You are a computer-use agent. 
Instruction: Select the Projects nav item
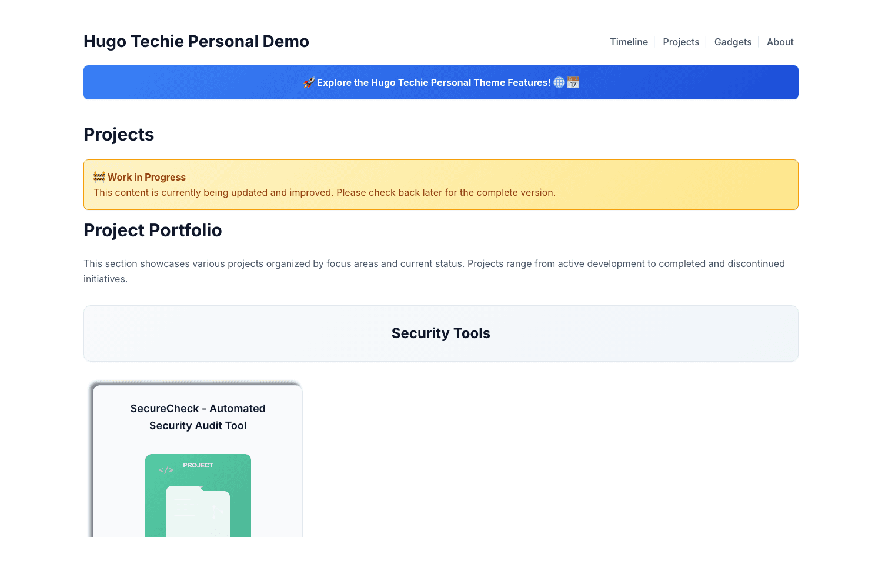681,42
